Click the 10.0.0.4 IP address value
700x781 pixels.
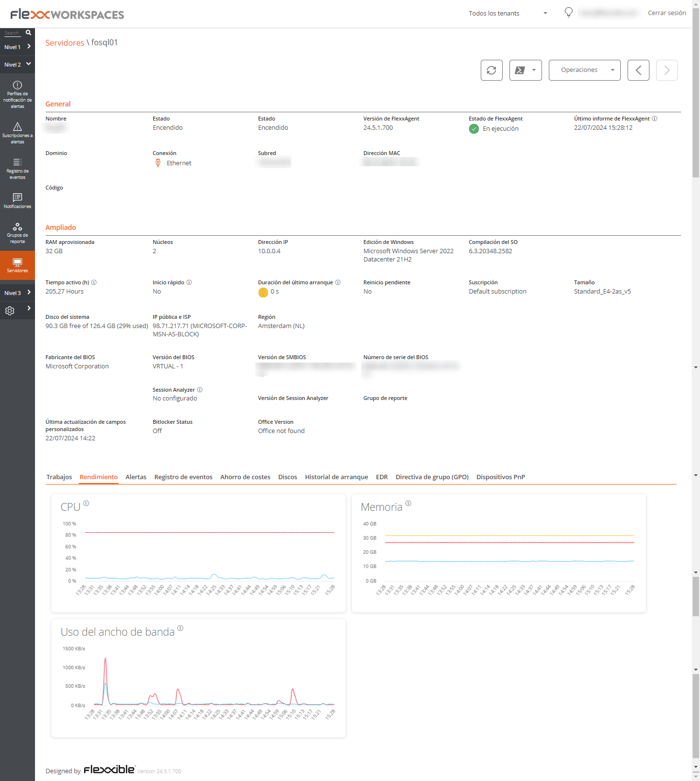click(x=269, y=251)
